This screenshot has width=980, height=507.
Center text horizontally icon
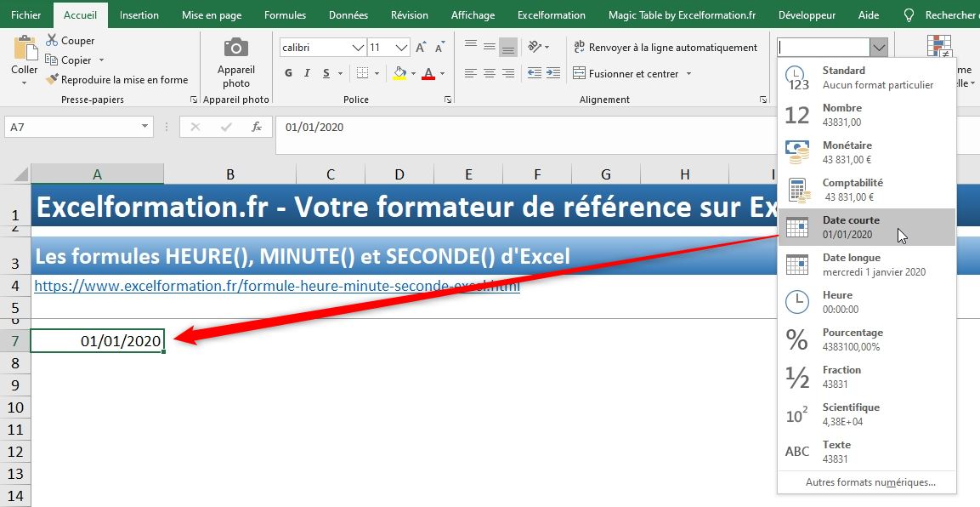pyautogui.click(x=490, y=73)
